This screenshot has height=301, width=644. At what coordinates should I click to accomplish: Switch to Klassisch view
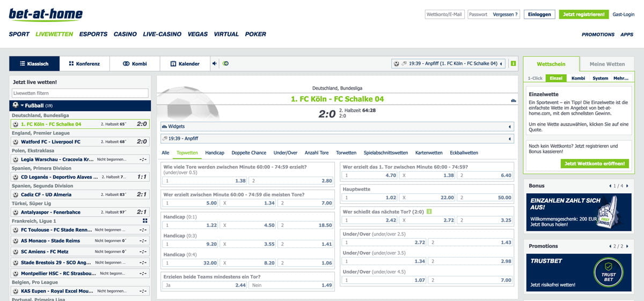(x=34, y=64)
